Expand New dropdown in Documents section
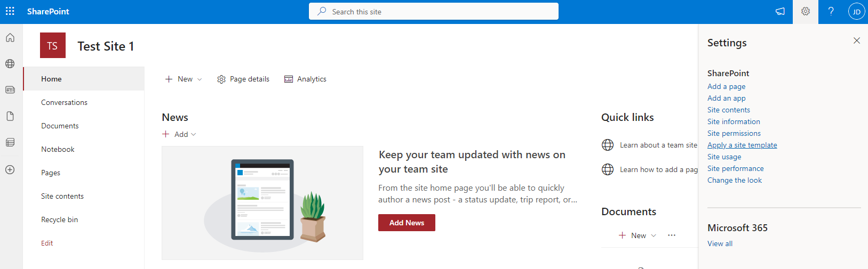 [638, 235]
